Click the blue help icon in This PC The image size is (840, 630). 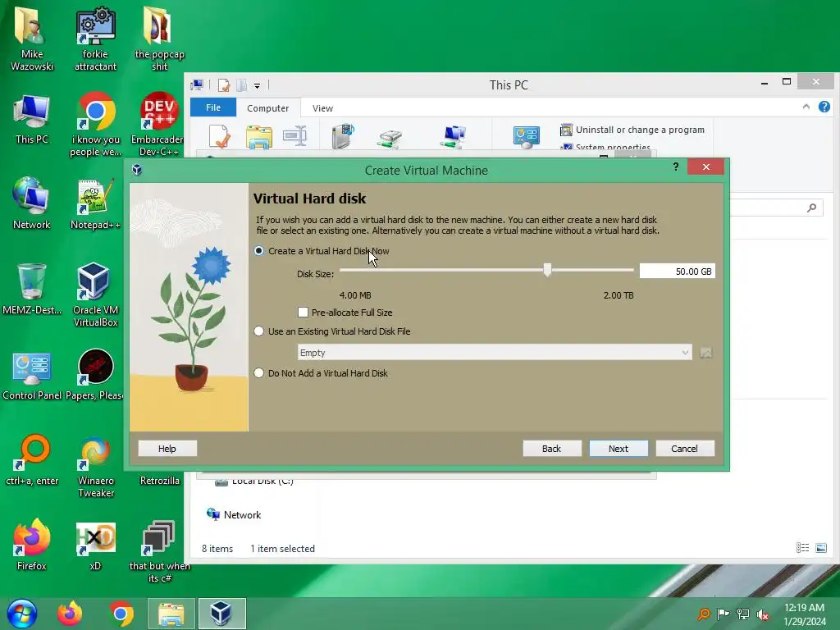[824, 107]
